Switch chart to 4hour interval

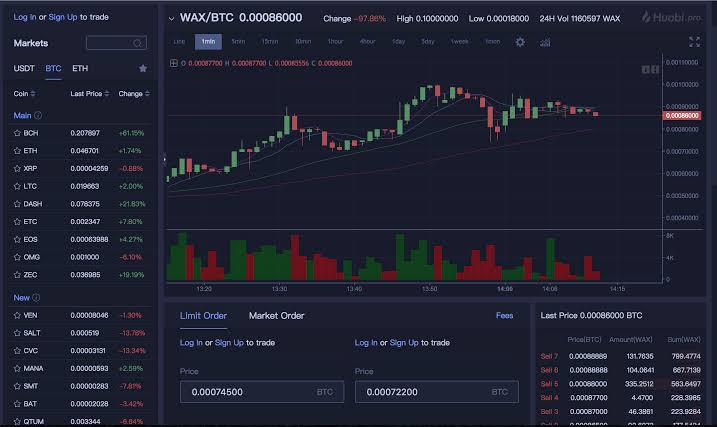(x=367, y=42)
